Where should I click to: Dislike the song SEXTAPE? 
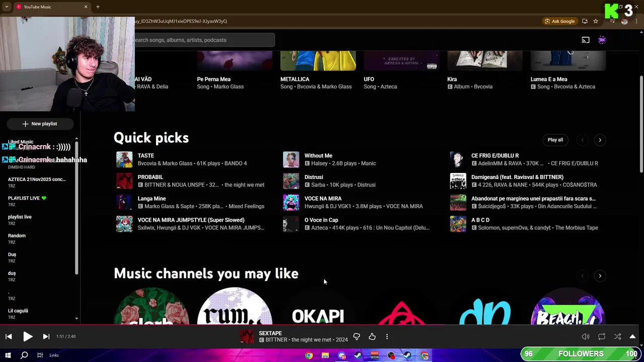357,336
